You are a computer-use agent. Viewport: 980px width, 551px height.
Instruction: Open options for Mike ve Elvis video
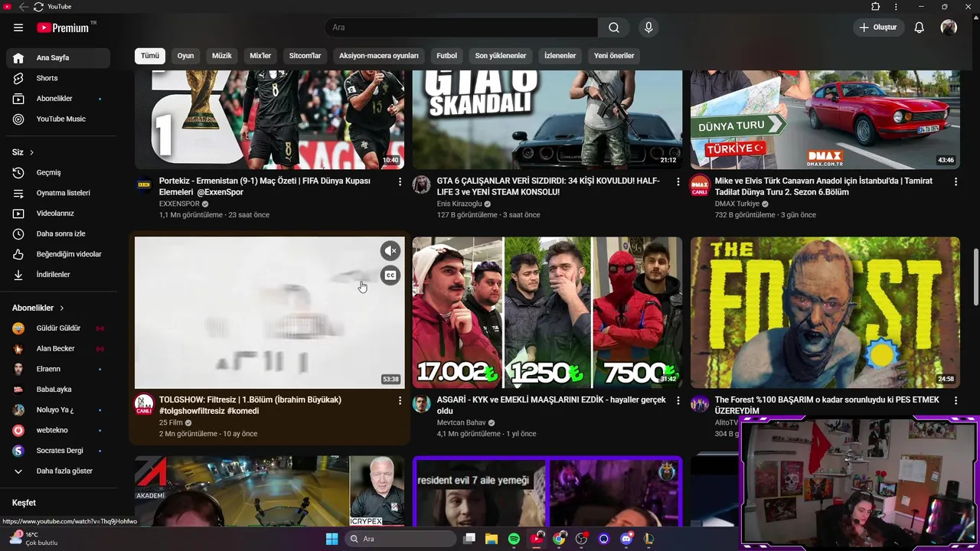955,182
